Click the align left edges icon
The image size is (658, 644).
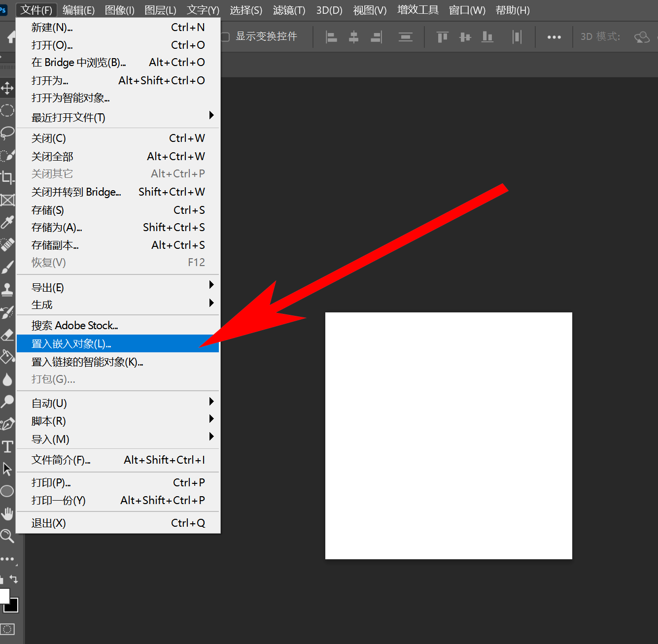(x=332, y=37)
